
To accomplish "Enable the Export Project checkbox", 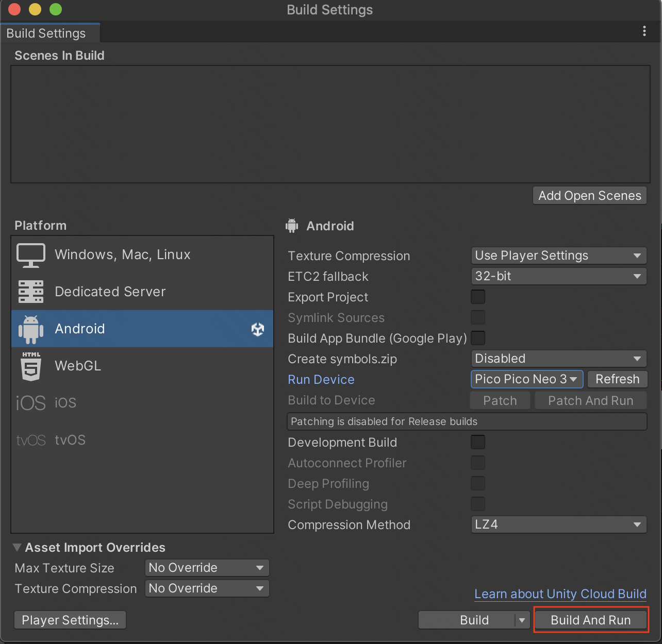I will pyautogui.click(x=478, y=297).
